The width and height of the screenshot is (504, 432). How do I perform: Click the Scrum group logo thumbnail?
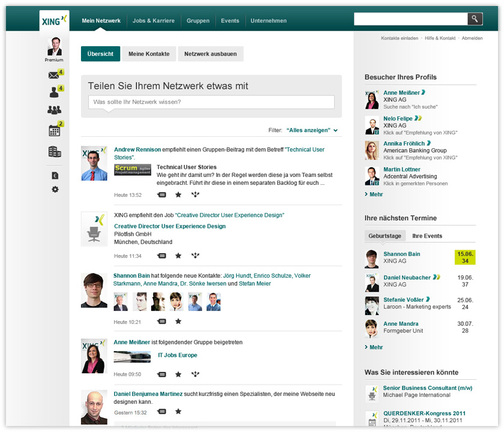[133, 170]
